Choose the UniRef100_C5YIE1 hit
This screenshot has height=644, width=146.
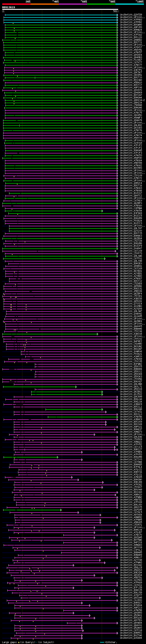(131, 297)
